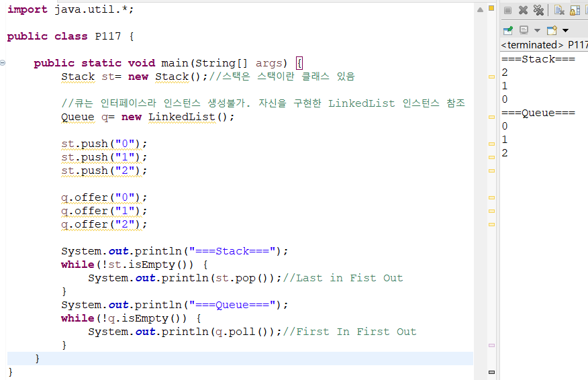Jump to warning marker for Queue q line
This screenshot has height=380, width=588.
pos(491,117)
